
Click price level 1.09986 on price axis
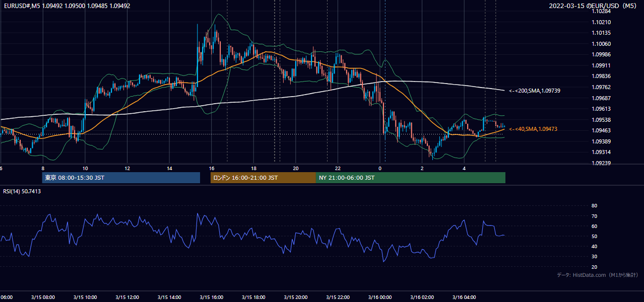pos(602,54)
